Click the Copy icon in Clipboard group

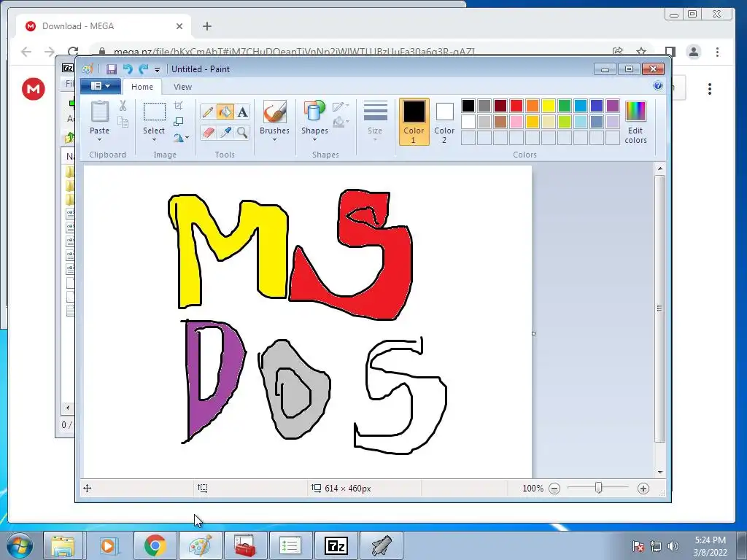click(x=123, y=122)
